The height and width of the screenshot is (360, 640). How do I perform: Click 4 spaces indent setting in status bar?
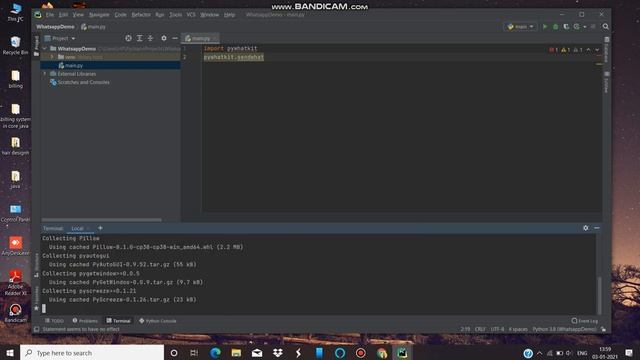[518, 329]
